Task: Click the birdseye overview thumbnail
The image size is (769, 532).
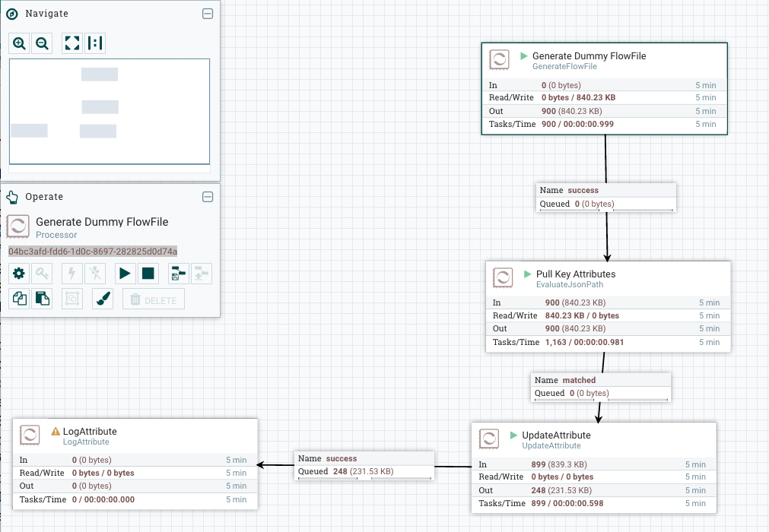Action: 109,111
